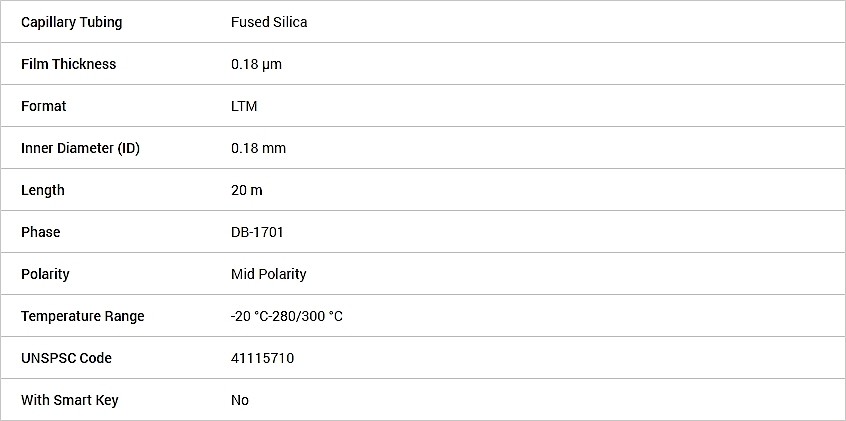The image size is (846, 421).
Task: Select the 20 m length value
Action: coord(247,190)
